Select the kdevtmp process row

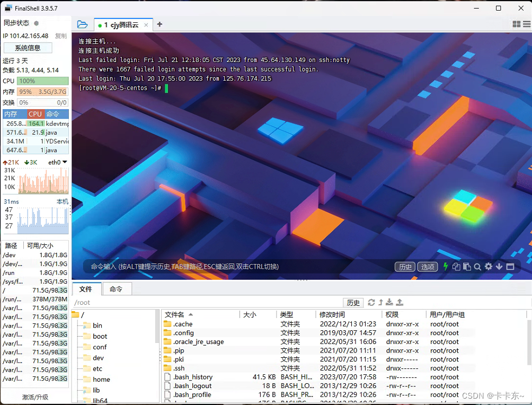(x=36, y=124)
